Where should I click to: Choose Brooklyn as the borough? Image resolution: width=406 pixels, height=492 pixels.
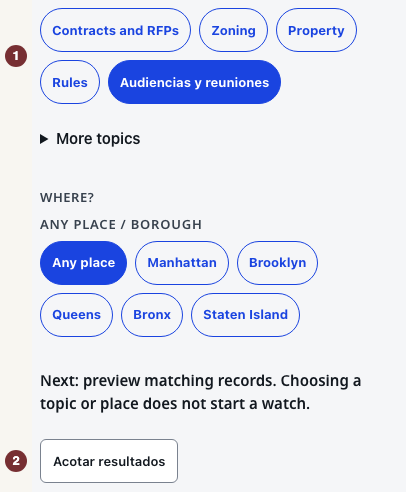point(277,263)
